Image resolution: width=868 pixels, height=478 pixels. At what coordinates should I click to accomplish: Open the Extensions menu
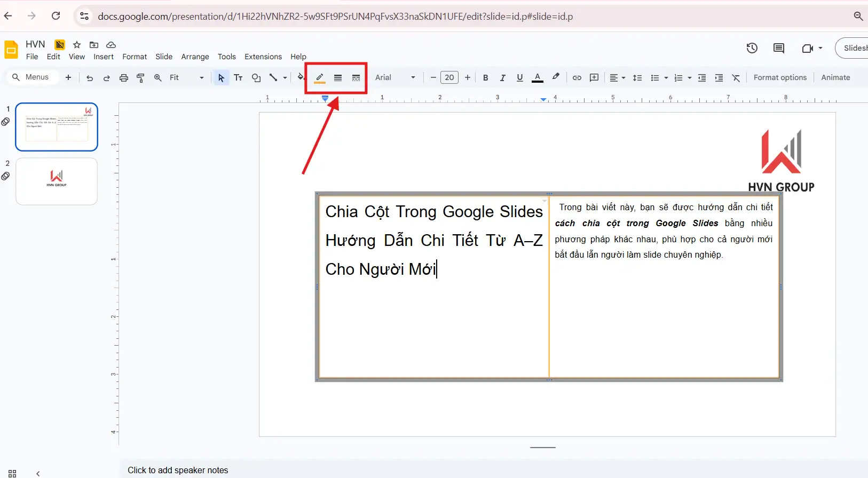(x=263, y=57)
